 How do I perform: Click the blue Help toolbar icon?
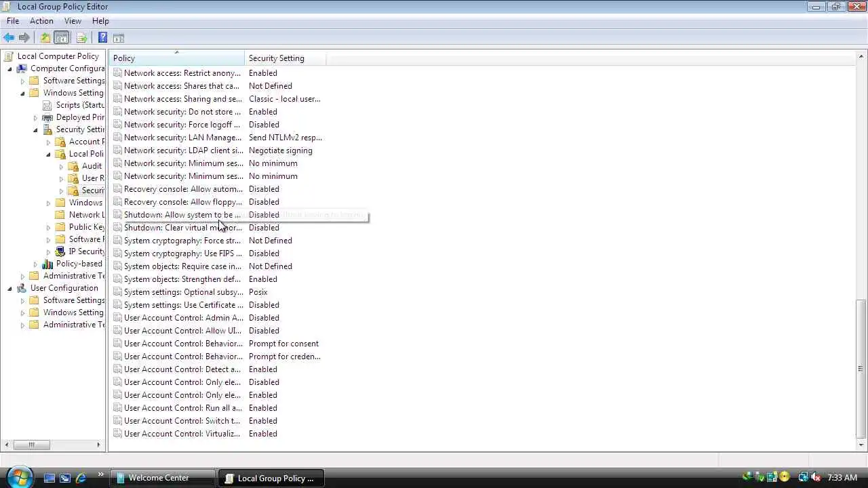pos(102,38)
